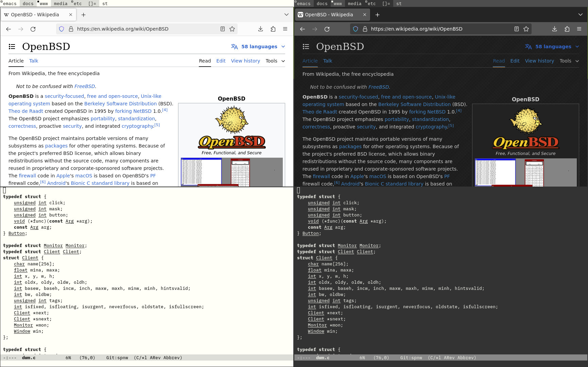
Task: Reload the page in the dark Firefox window
Action: (x=327, y=29)
